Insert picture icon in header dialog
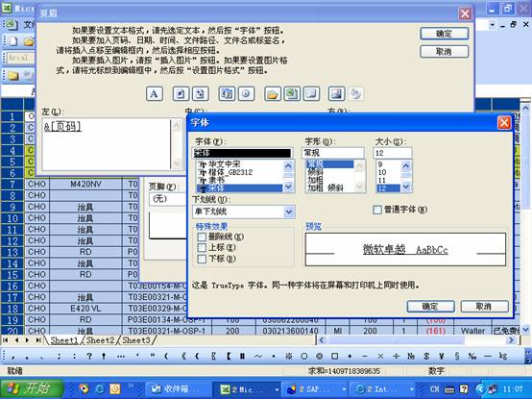Screen dimensions: 532x399 [x=336, y=93]
